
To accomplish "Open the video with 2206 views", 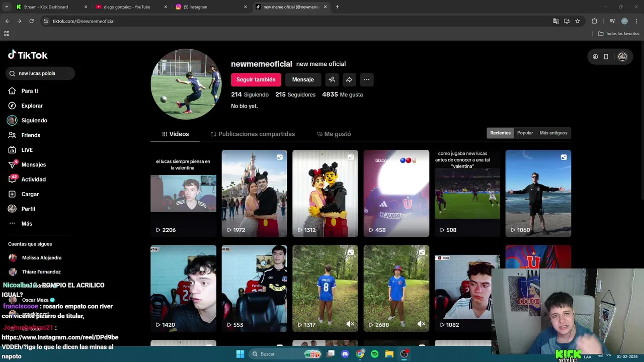I will 183,193.
